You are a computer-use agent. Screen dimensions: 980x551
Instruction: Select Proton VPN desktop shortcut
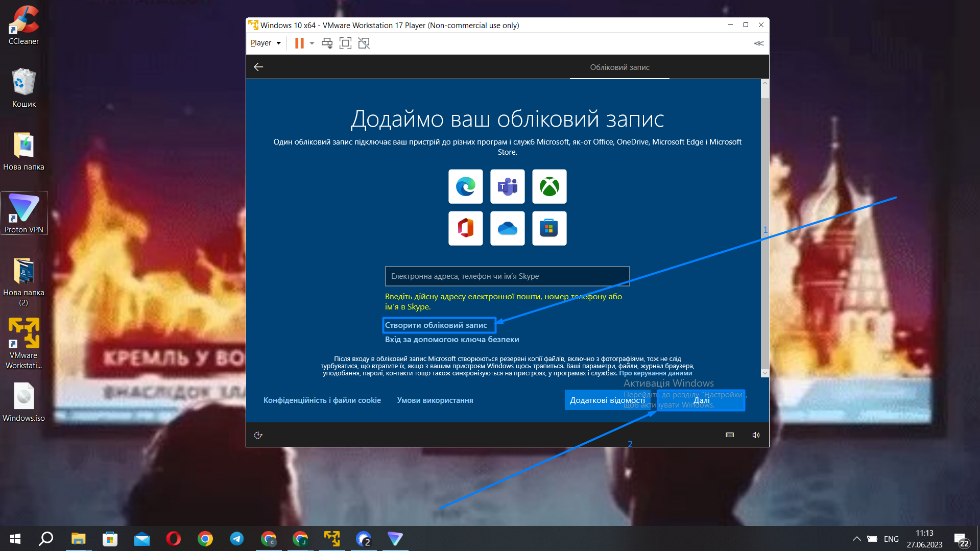point(23,213)
